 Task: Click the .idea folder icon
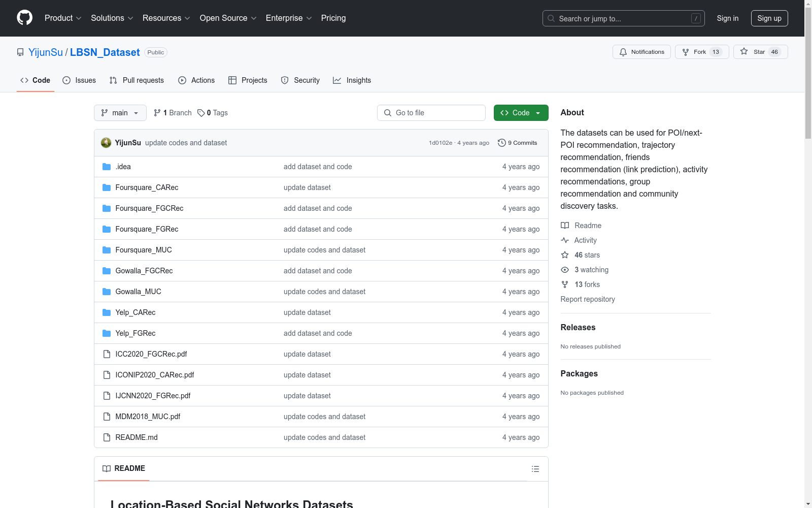coord(107,167)
